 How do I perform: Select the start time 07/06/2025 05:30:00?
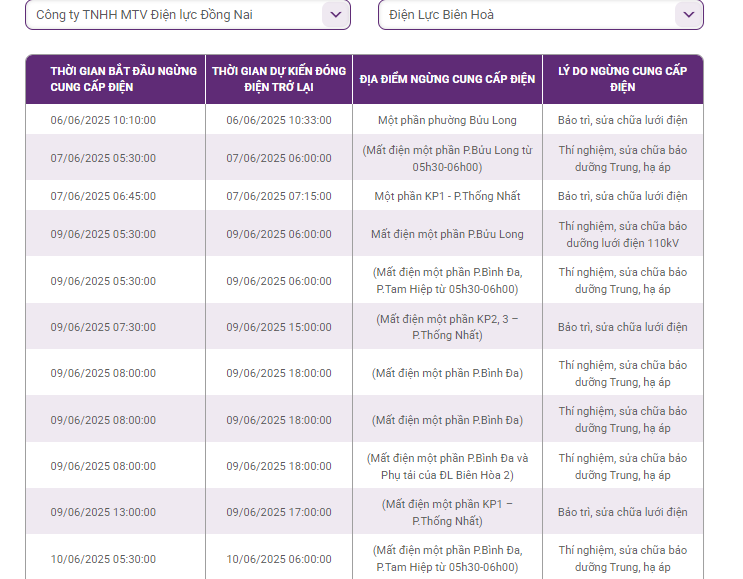(x=103, y=158)
